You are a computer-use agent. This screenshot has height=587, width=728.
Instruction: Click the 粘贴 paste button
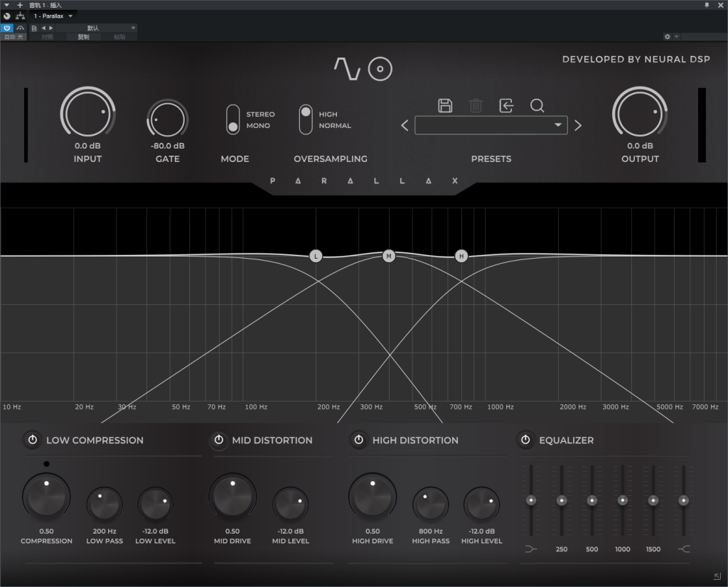119,37
